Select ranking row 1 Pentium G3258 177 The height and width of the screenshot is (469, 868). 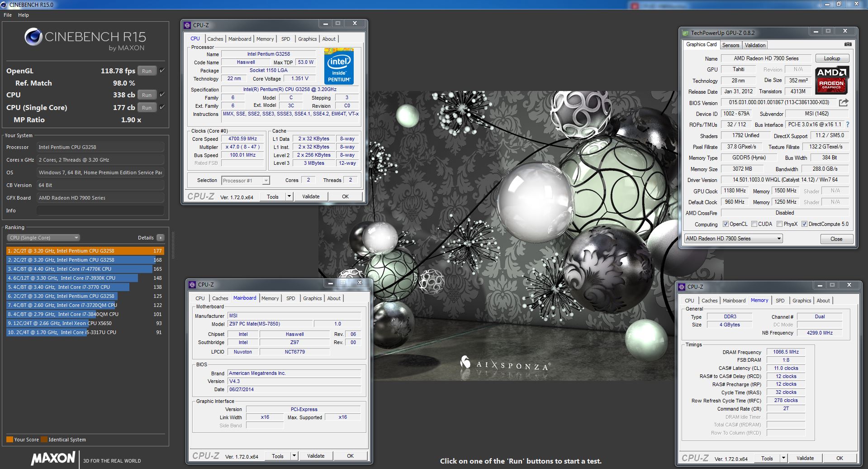85,251
